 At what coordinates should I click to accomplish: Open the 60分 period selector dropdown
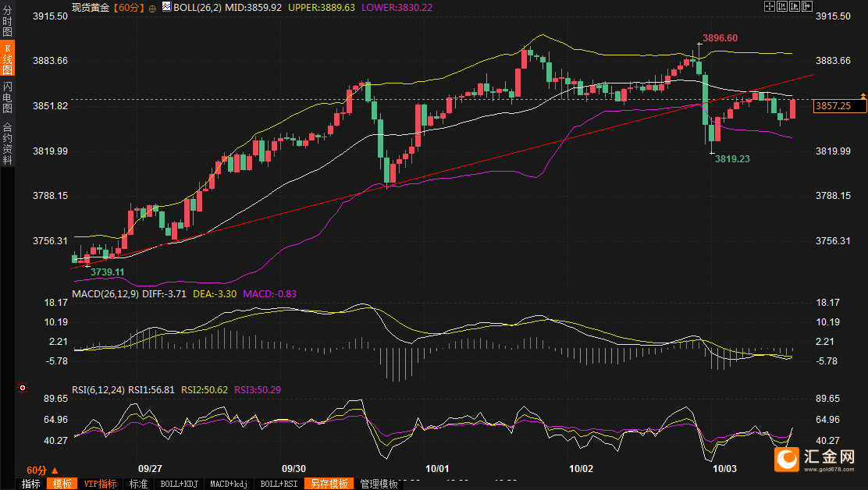[42, 470]
